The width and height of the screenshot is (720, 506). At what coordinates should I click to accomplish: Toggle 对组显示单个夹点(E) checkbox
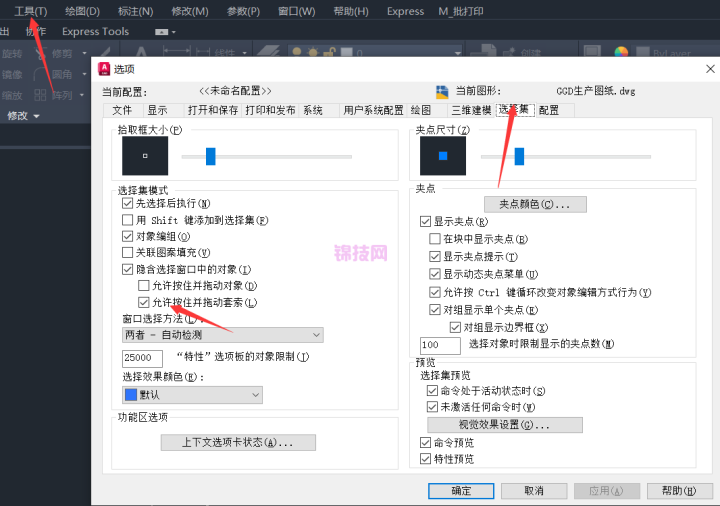point(434,309)
